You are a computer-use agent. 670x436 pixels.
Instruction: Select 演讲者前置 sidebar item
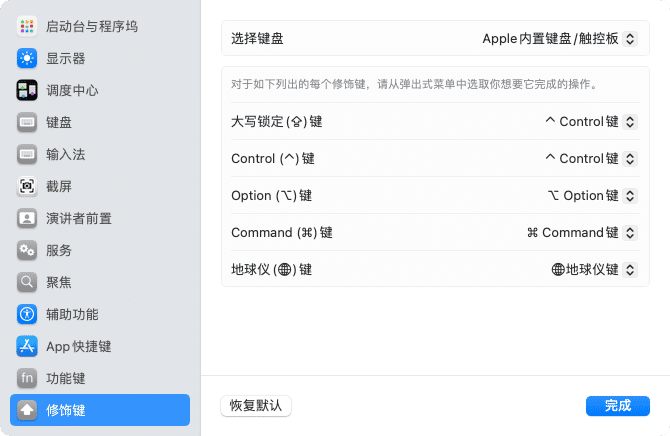pos(79,218)
